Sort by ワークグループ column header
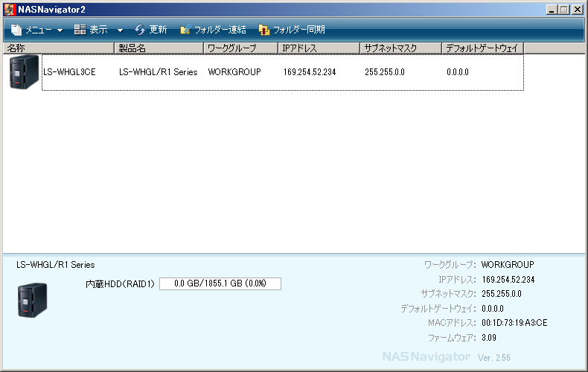 (x=240, y=48)
